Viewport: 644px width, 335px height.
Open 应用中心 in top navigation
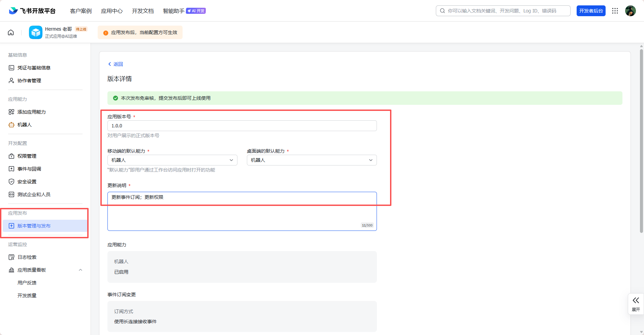click(112, 11)
